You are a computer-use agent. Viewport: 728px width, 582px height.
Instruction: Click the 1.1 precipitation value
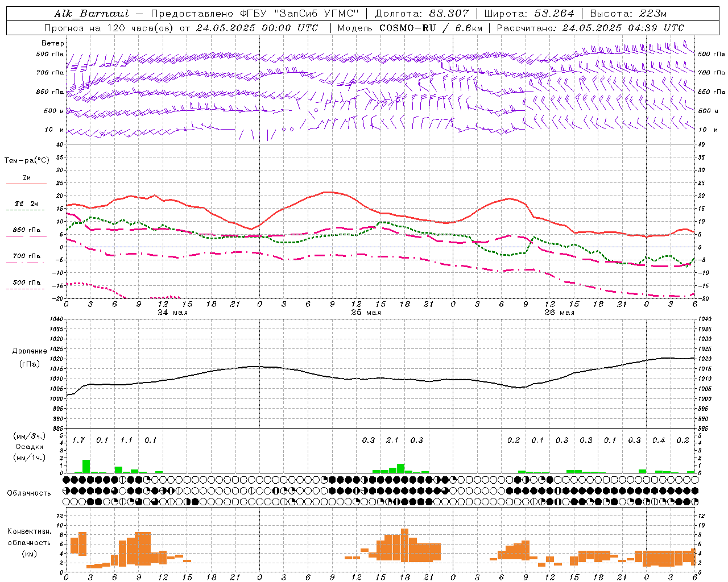tap(126, 440)
